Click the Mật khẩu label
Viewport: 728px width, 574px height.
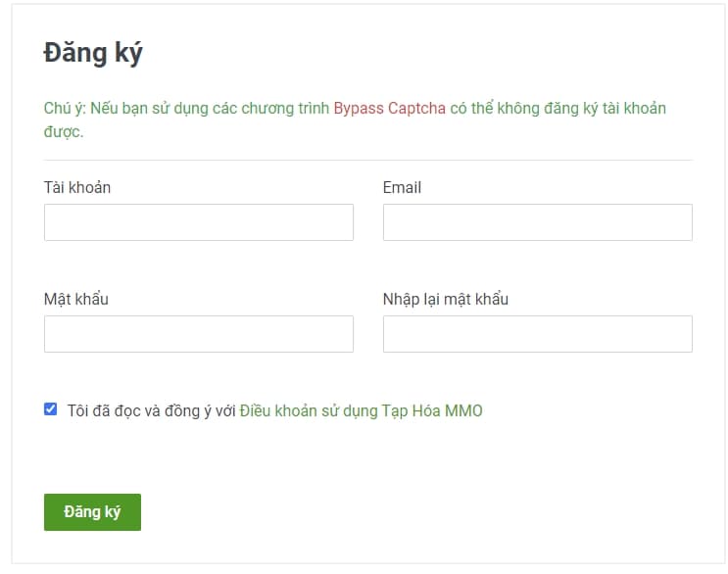point(75,299)
